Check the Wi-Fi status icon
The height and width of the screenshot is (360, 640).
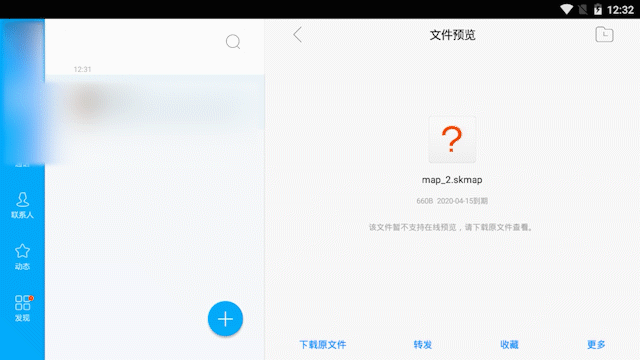(567, 9)
